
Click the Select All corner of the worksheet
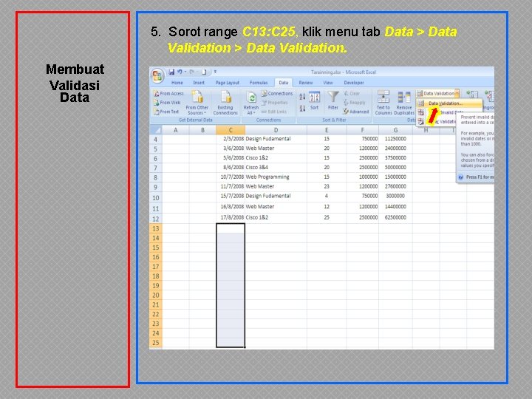(155, 130)
